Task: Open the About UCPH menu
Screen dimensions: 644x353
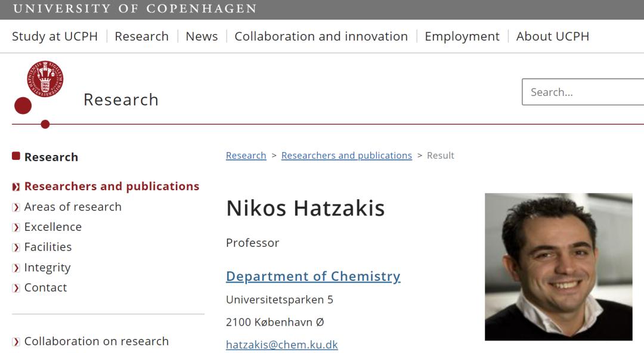Action: tap(553, 36)
